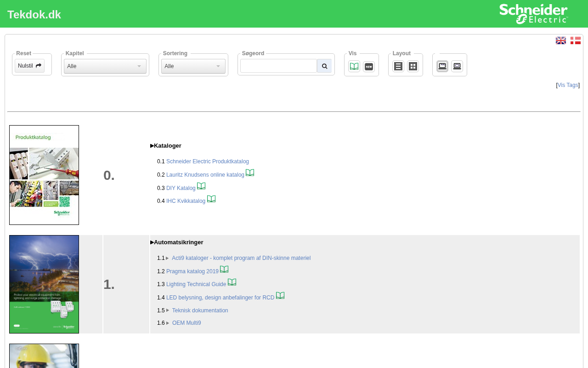The image size is (588, 368).
Task: Click the lightning storm catalog thumbnail
Action: pos(44,284)
